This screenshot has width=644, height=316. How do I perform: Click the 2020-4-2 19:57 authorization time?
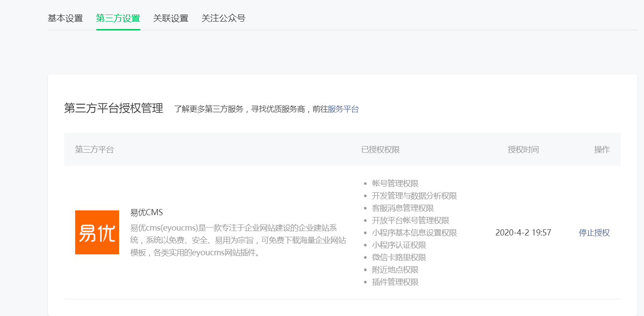click(x=523, y=233)
